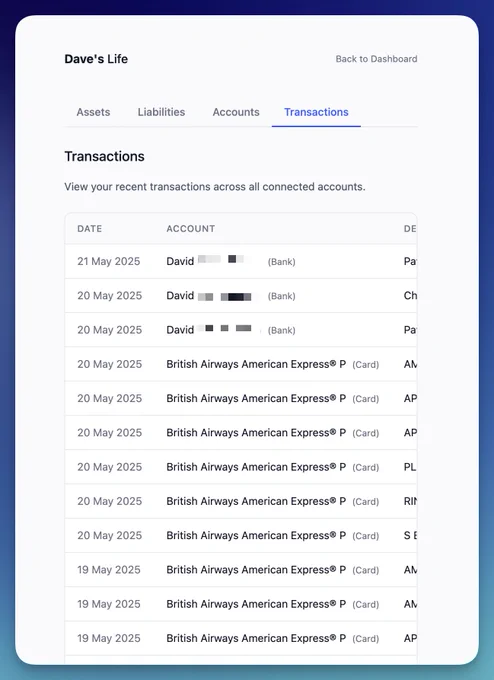494x680 pixels.
Task: Click the DATE column header
Action: coord(90,229)
